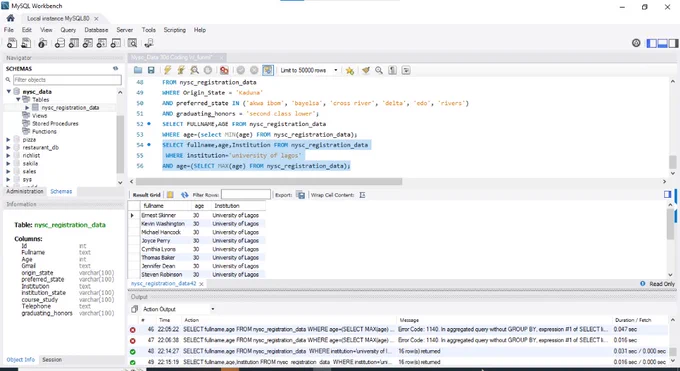The image size is (680, 371).
Task: Create a new schema icon
Action: tap(60, 43)
